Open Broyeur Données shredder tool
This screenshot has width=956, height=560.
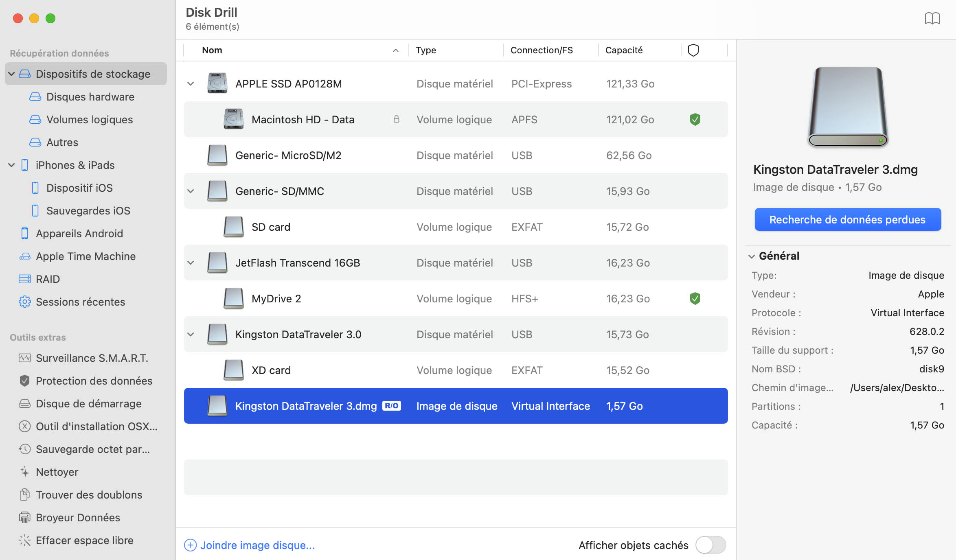pyautogui.click(x=70, y=517)
